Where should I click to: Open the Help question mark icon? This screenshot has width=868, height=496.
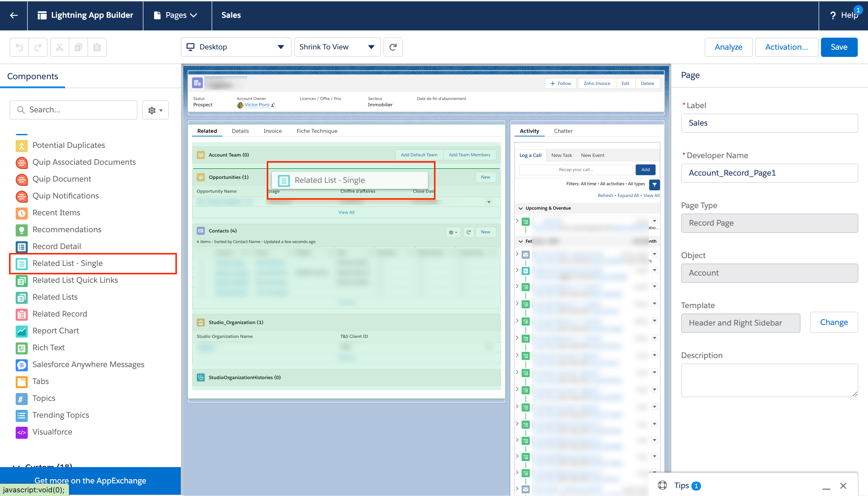[x=833, y=15]
